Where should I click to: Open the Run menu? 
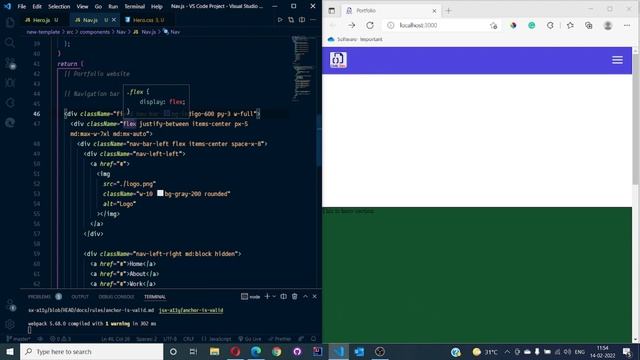[x=113, y=7]
